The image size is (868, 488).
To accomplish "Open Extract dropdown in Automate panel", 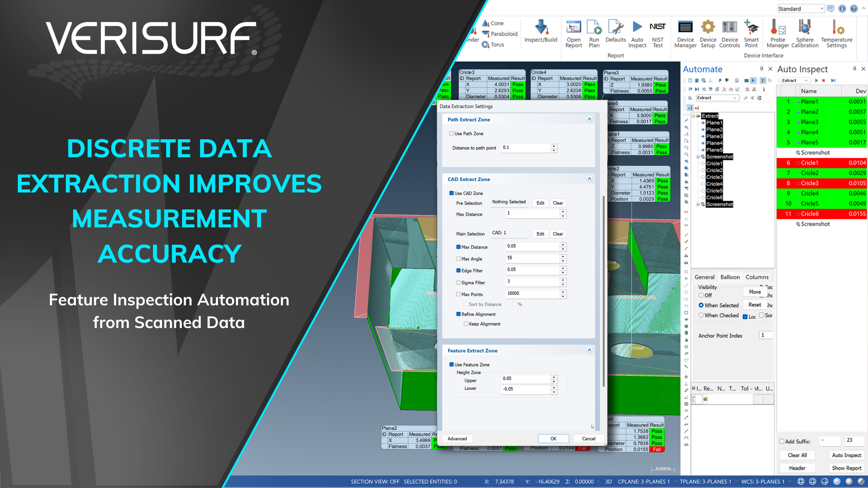I will [x=734, y=98].
